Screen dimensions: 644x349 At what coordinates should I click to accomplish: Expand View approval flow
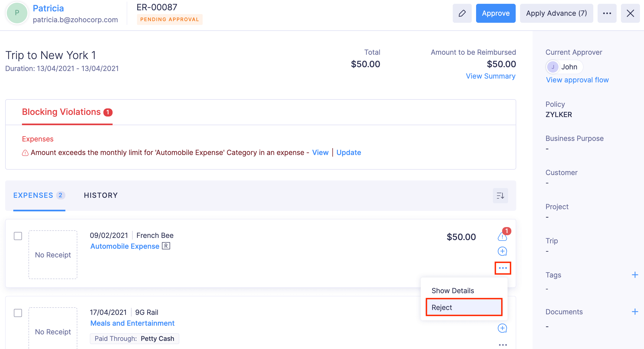click(x=577, y=80)
